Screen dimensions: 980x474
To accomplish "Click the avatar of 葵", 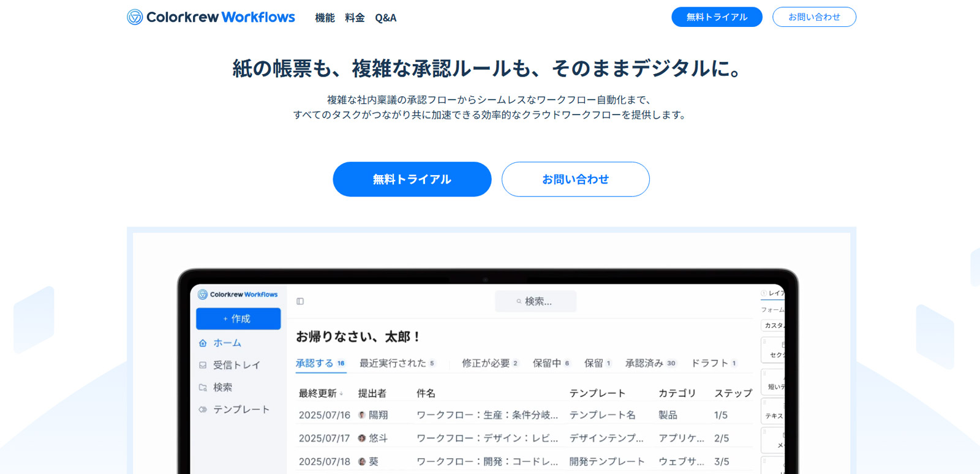I will [362, 462].
